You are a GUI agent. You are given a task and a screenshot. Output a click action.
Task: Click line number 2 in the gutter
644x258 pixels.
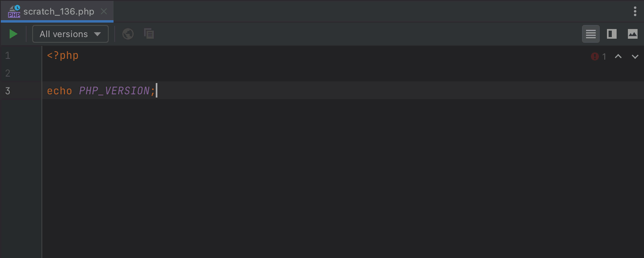(8, 73)
